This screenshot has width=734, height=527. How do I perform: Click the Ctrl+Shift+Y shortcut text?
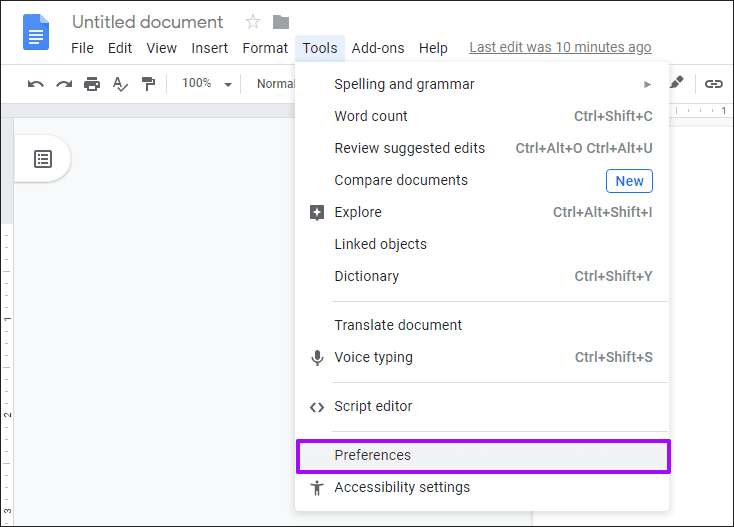[613, 276]
